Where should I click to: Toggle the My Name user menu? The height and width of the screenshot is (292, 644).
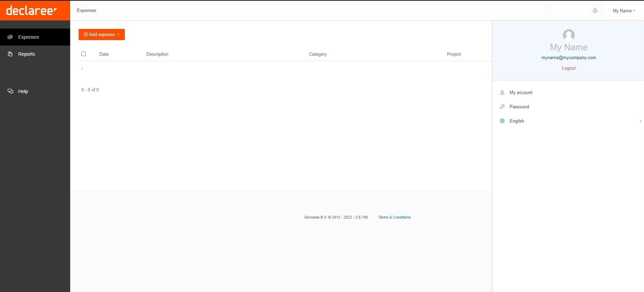(x=623, y=11)
